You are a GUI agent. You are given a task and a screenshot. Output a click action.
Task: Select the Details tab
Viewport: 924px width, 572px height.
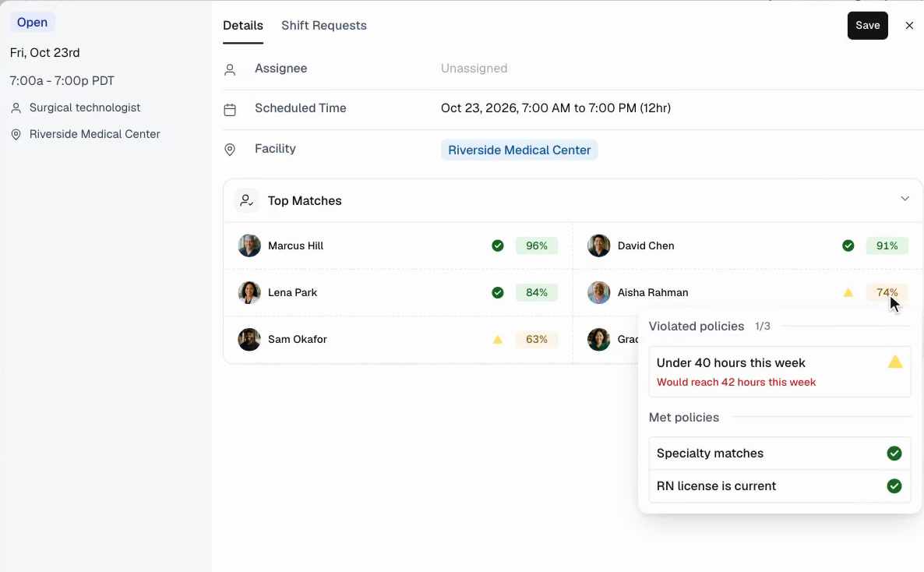pos(243,26)
